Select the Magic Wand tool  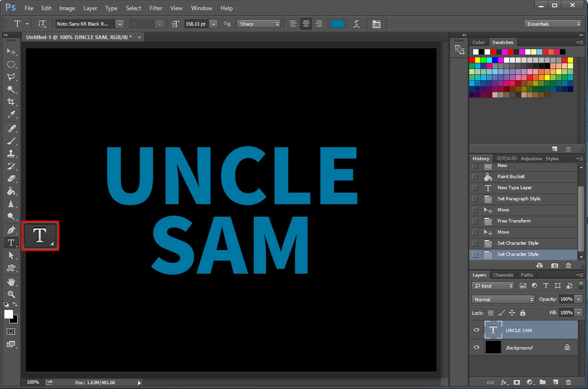[x=11, y=89]
